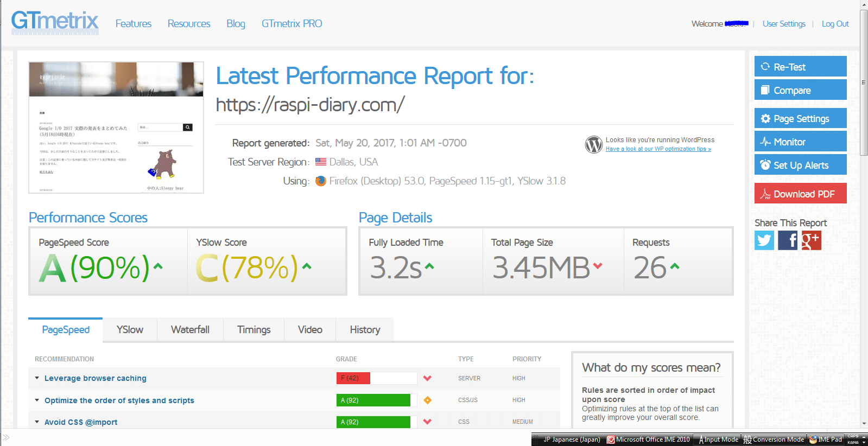This screenshot has width=868, height=446.
Task: Download the report as PDF
Action: [x=801, y=193]
